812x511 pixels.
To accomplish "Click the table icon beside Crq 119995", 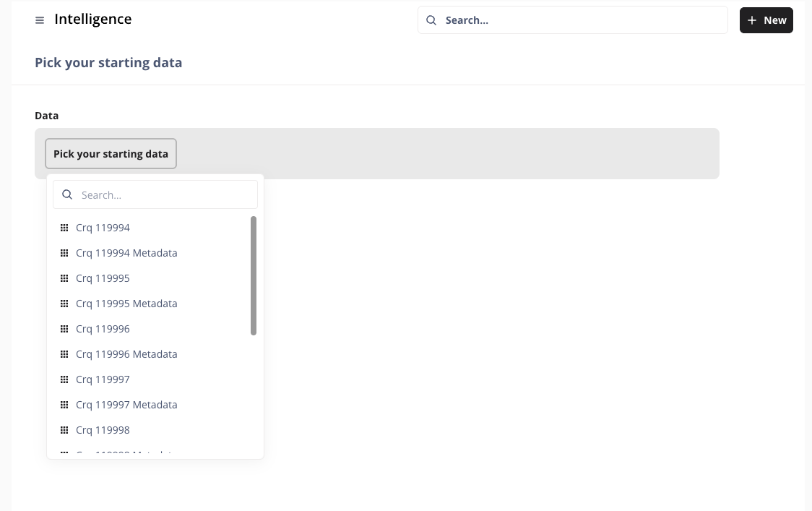I will 64,278.
